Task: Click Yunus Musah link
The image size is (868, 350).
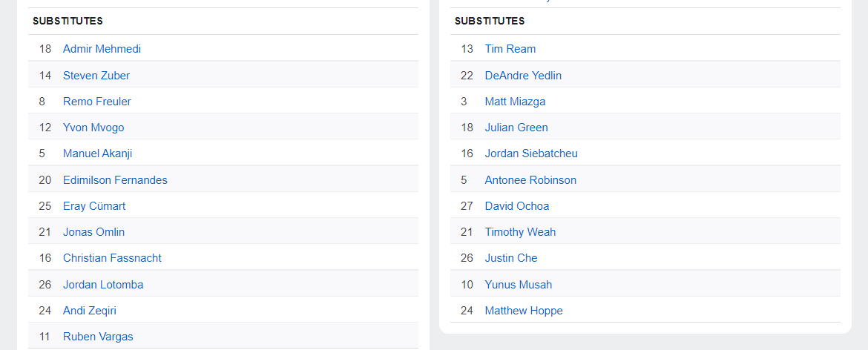Action: point(519,285)
